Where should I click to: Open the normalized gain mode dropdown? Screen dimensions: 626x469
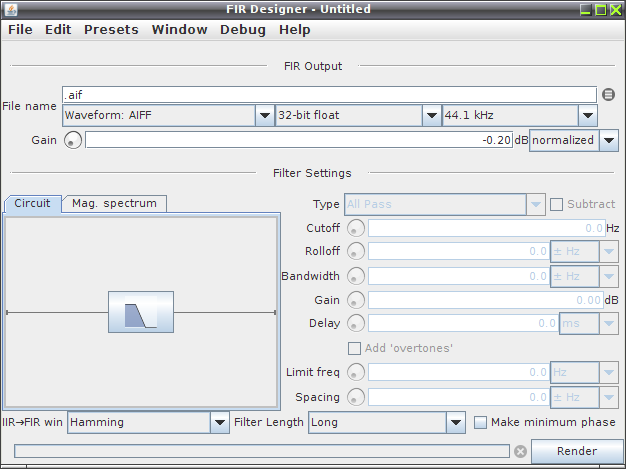point(574,141)
